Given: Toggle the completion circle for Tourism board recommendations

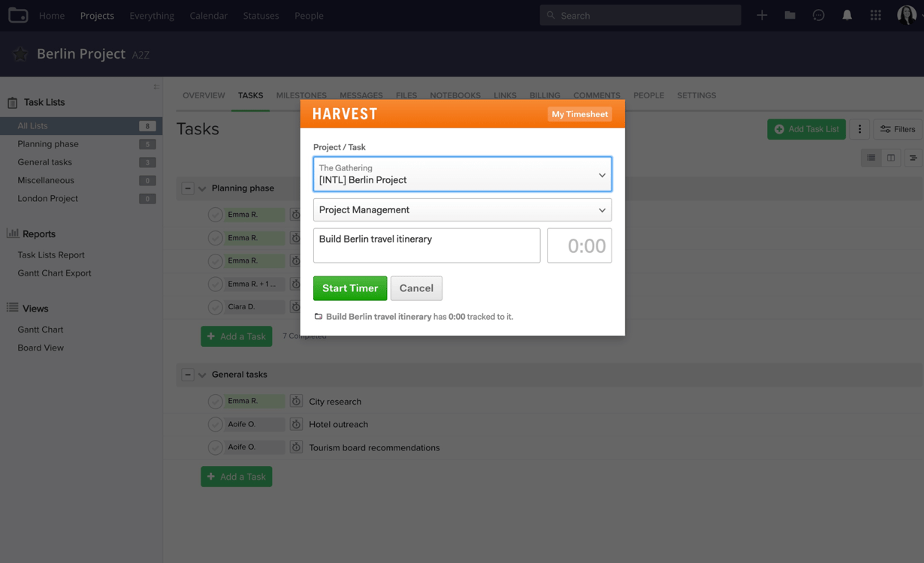Looking at the screenshot, I should [215, 447].
